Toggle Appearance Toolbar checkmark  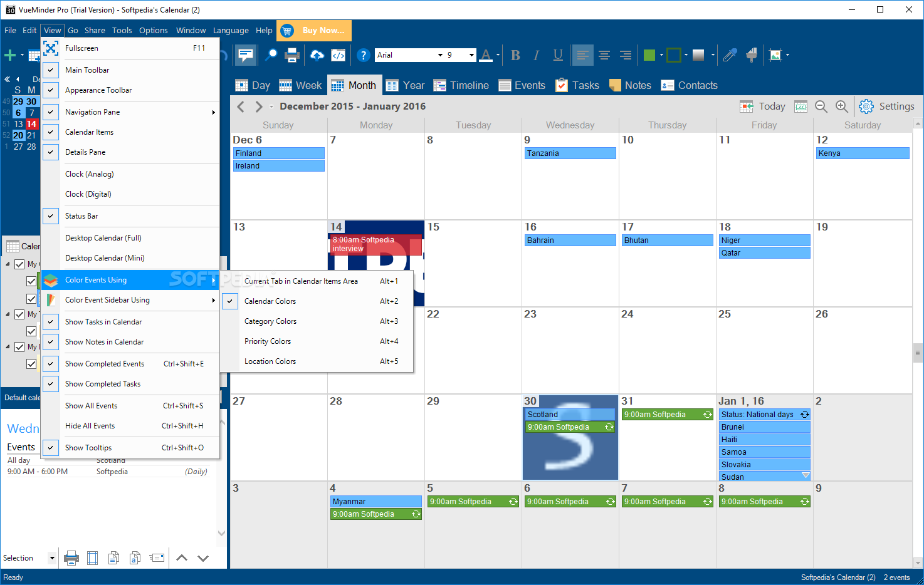[51, 90]
